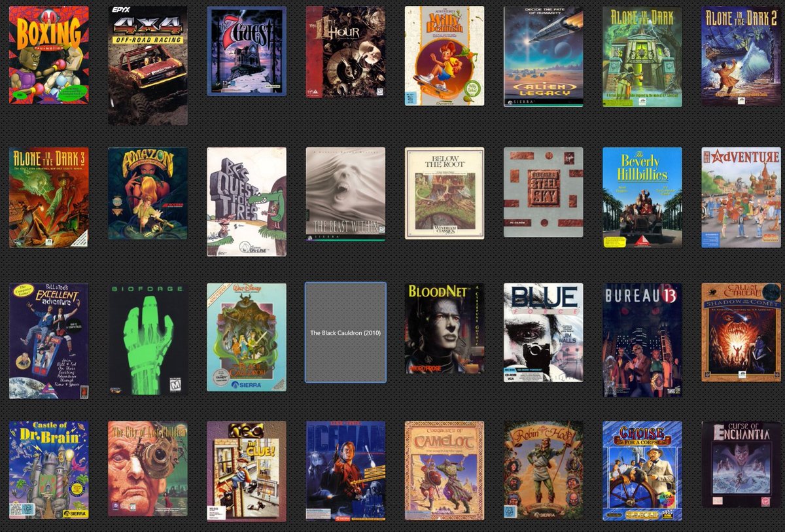
Task: Click the Alien Legacy game box
Action: (543, 56)
